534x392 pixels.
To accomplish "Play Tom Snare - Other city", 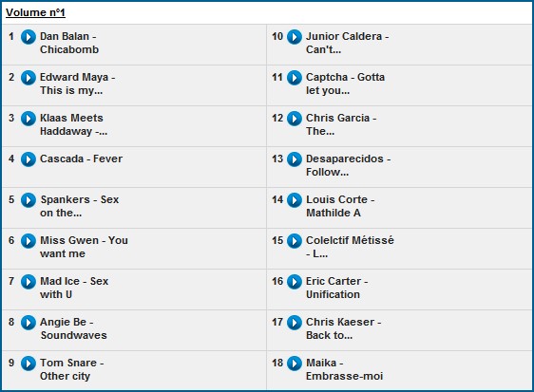I will tap(29, 364).
